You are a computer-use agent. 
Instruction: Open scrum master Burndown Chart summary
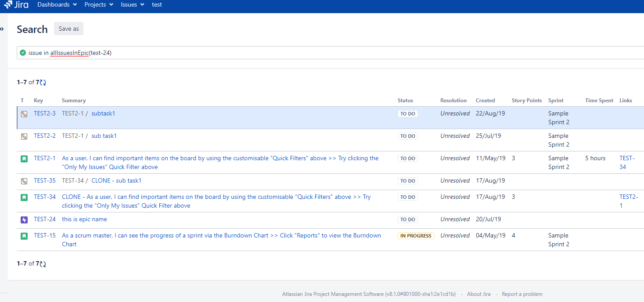coord(221,240)
